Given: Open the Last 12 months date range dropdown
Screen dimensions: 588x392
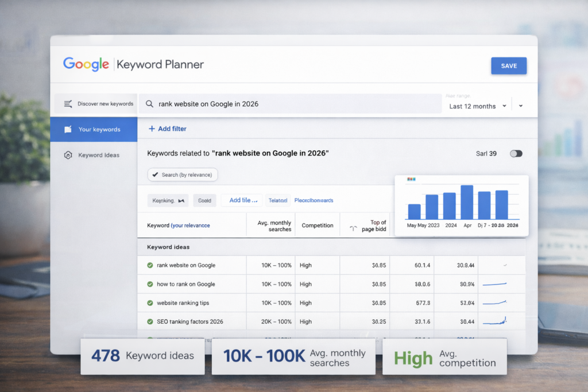Looking at the screenshot, I should 477,106.
